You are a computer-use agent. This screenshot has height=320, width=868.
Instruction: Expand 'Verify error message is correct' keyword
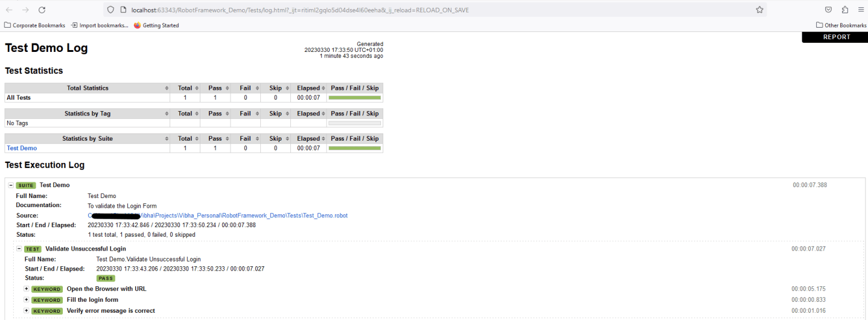27,310
